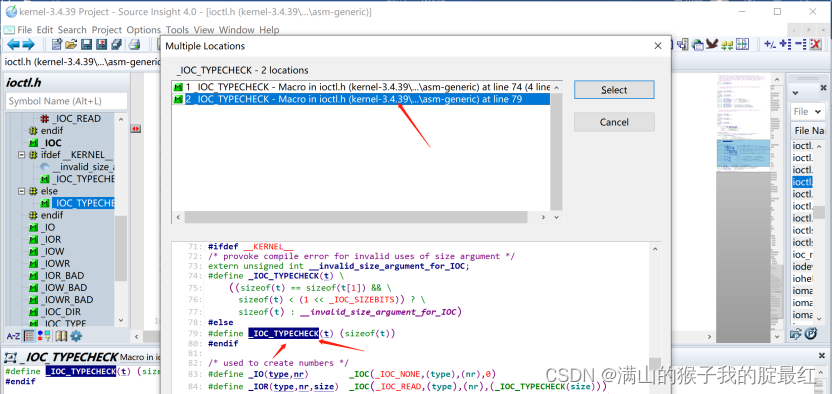Go back with the blue left arrow
832x394 pixels.
(14, 45)
